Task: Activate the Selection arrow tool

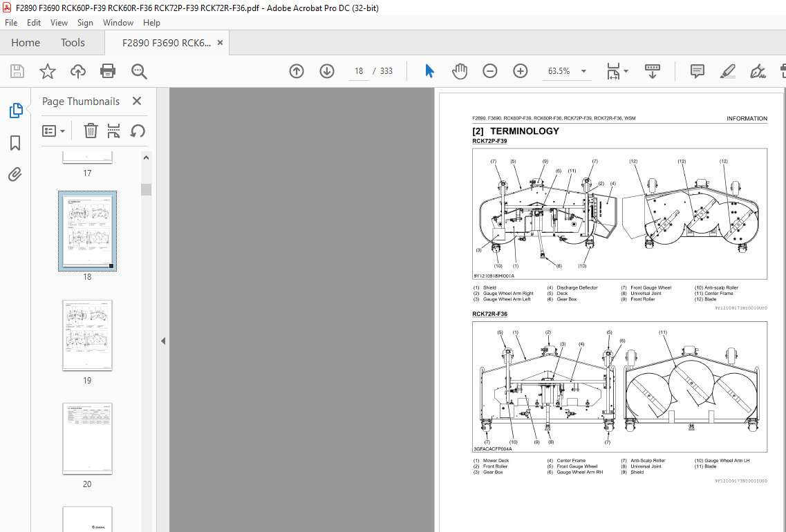Action: 429,71
